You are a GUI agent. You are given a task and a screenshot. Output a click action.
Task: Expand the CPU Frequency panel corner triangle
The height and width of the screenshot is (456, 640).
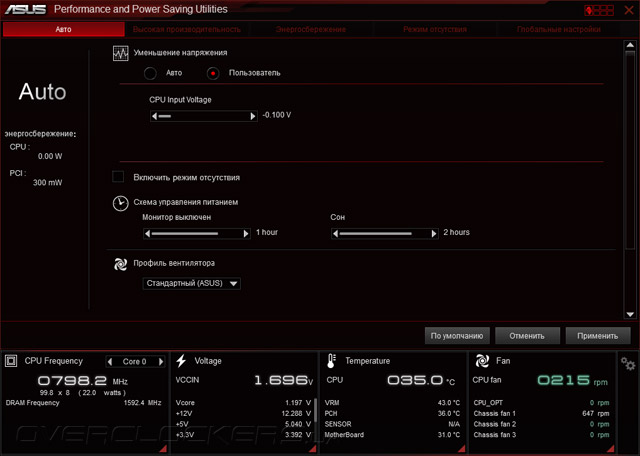point(162,449)
